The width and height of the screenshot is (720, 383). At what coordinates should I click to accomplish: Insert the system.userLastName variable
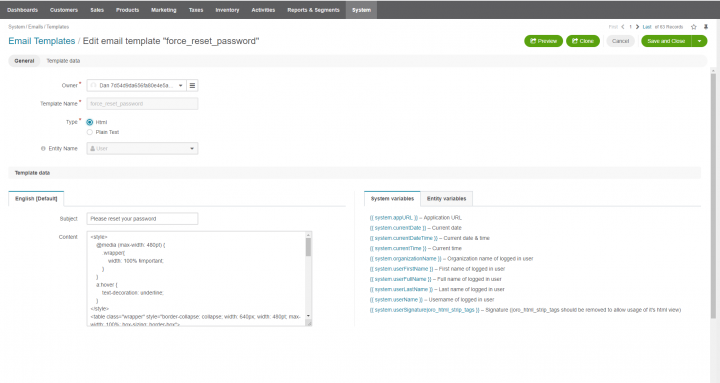click(x=401, y=289)
